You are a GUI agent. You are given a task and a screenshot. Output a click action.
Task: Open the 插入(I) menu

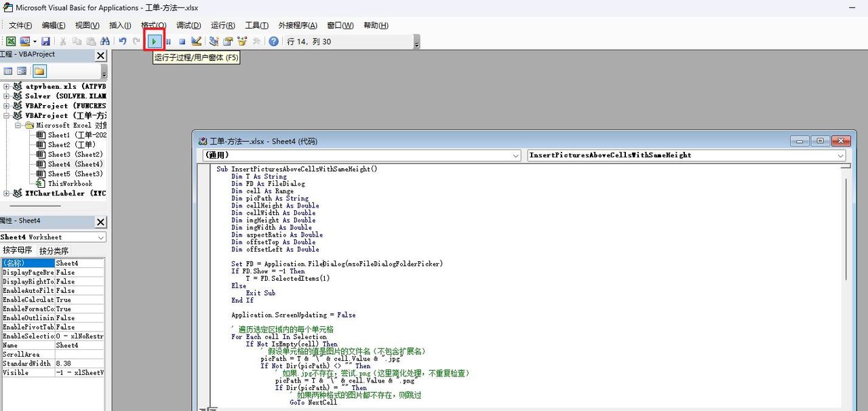[120, 25]
